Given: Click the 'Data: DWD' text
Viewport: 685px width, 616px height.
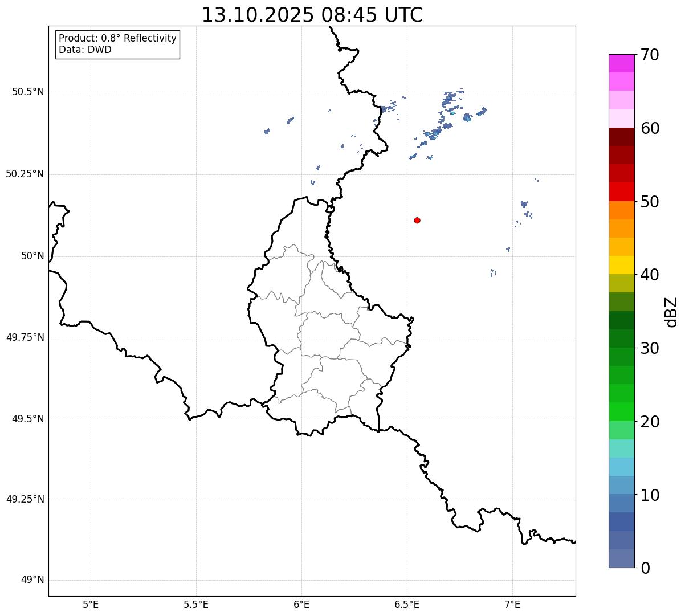Looking at the screenshot, I should click(x=85, y=50).
